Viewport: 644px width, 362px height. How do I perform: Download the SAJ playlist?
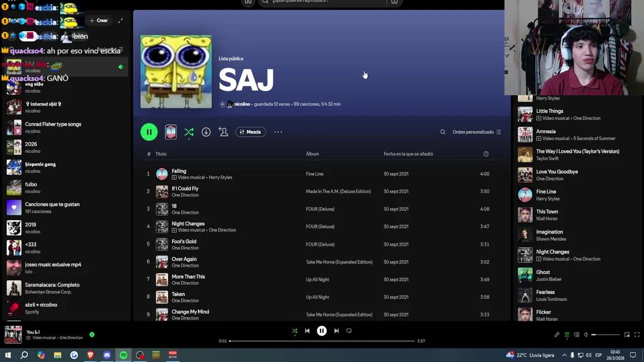[206, 132]
